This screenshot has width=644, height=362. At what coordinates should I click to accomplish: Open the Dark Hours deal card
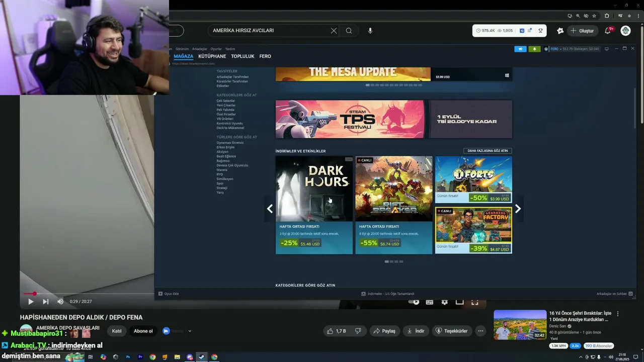point(314,205)
